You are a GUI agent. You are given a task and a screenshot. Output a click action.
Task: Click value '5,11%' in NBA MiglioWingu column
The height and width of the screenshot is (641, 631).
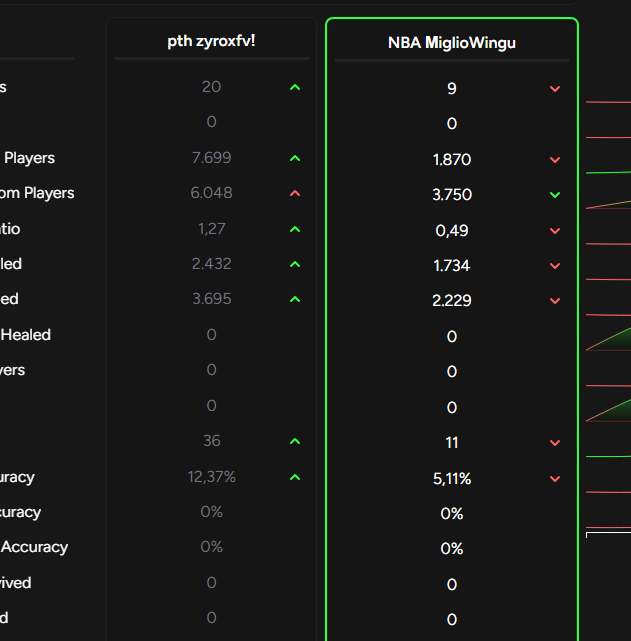tap(452, 479)
